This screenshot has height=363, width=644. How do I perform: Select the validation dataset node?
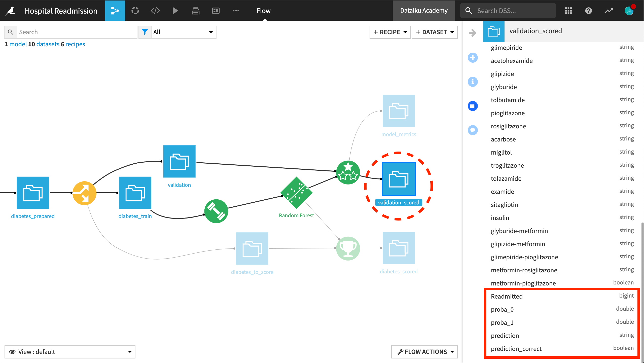pyautogui.click(x=179, y=161)
